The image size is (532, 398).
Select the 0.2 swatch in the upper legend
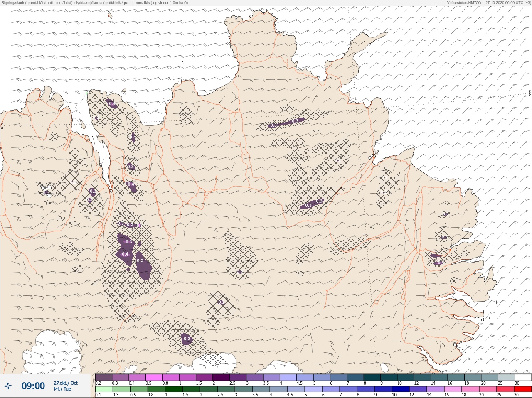pos(103,377)
